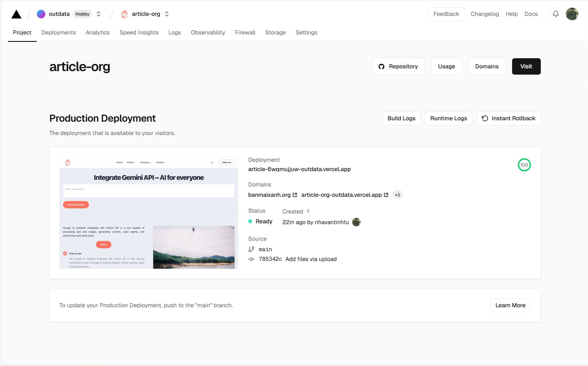The width and height of the screenshot is (588, 366).
Task: Switch to the Settings tab
Action: (306, 33)
